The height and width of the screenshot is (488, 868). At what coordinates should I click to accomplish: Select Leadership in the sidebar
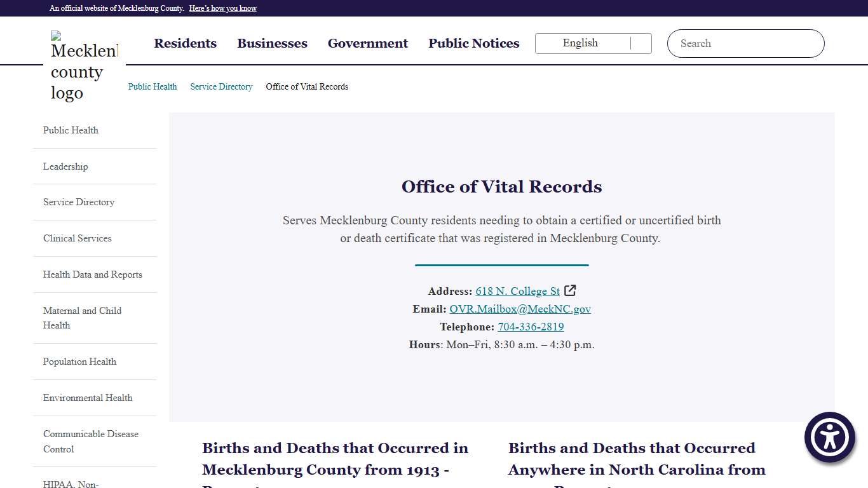[x=65, y=166]
